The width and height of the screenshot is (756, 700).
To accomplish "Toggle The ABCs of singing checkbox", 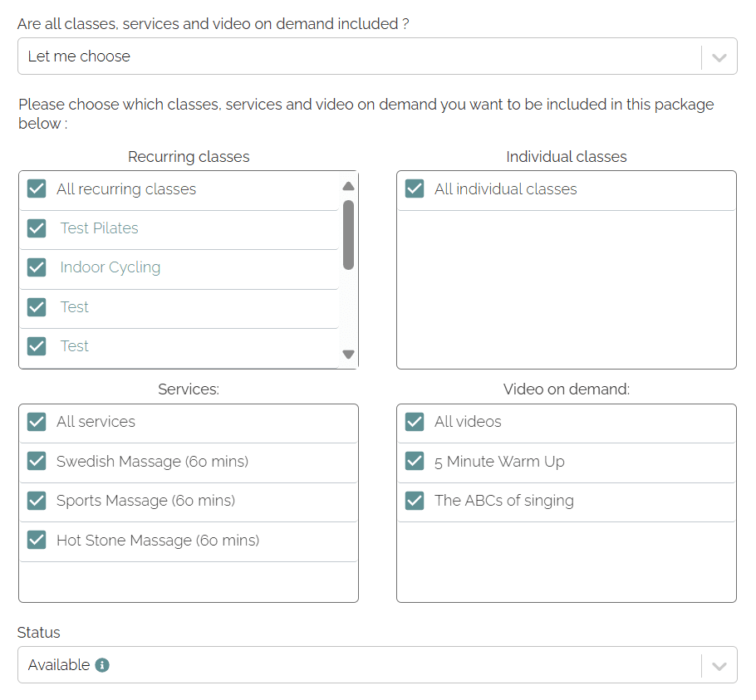I will coord(415,501).
